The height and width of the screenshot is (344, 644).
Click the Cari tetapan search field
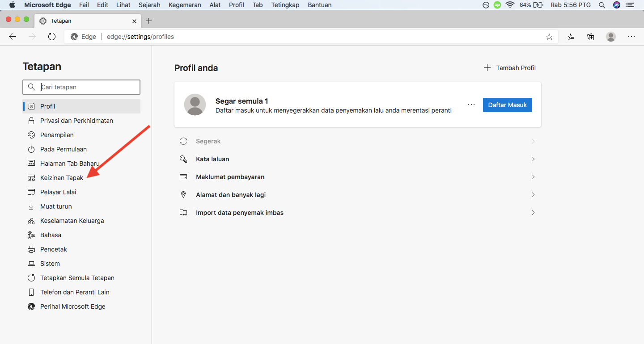pos(87,87)
